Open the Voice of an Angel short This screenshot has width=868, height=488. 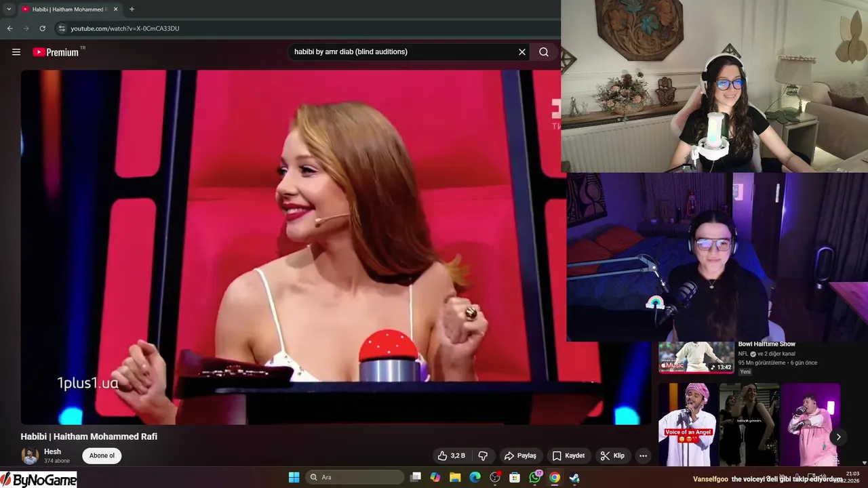688,424
